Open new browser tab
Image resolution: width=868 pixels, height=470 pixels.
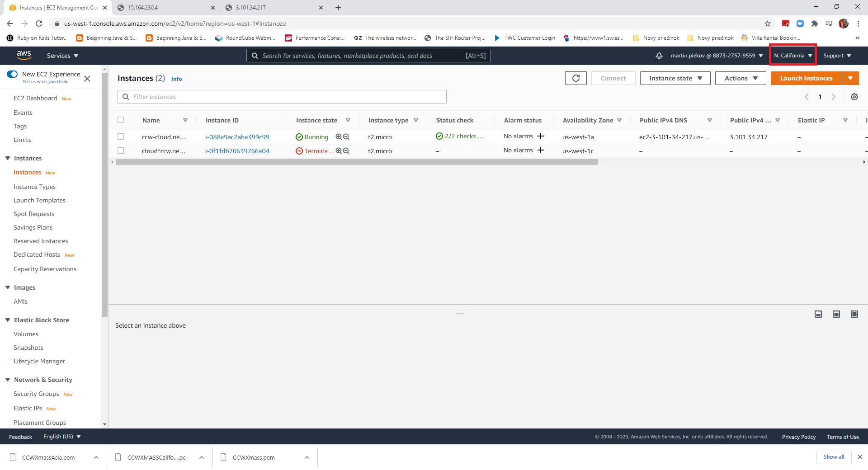coord(338,8)
